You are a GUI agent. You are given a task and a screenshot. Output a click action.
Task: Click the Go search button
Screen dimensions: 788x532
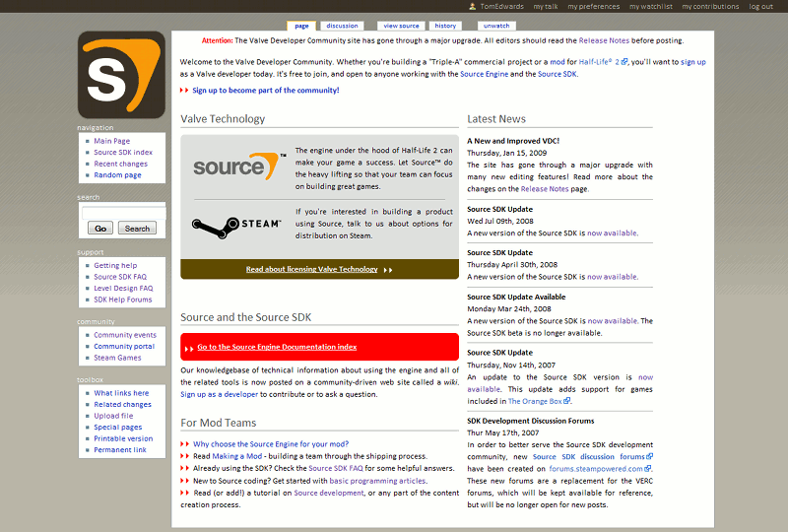100,229
